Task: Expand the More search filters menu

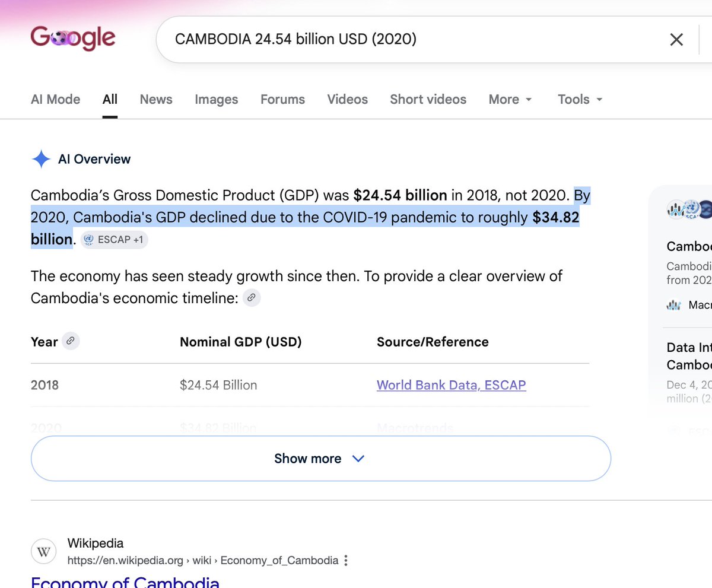Action: coord(510,99)
